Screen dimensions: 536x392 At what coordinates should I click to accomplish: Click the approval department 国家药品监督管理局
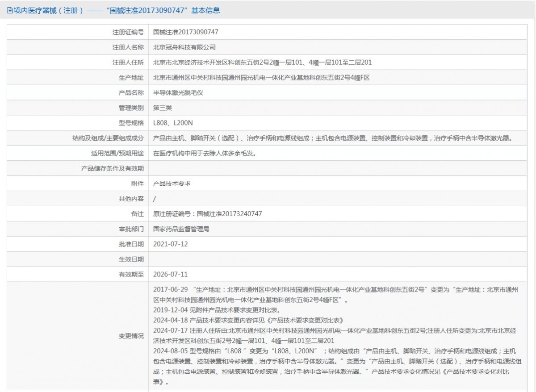pyautogui.click(x=181, y=229)
